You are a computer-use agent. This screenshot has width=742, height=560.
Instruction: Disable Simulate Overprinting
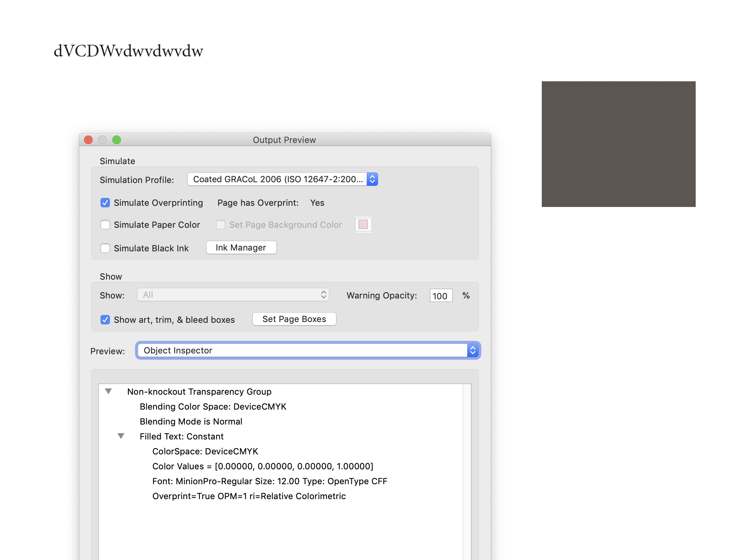click(x=105, y=203)
